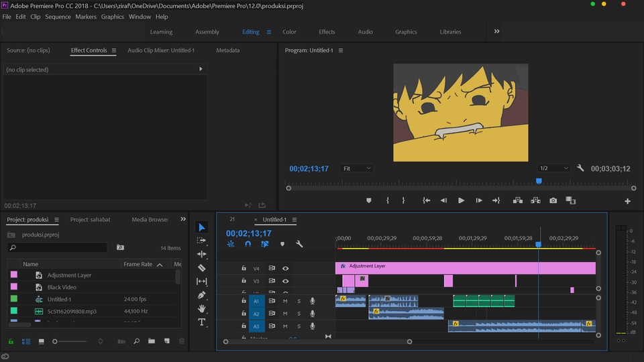Click the Mark In bracket button
This screenshot has width=644, height=362.
(x=387, y=200)
